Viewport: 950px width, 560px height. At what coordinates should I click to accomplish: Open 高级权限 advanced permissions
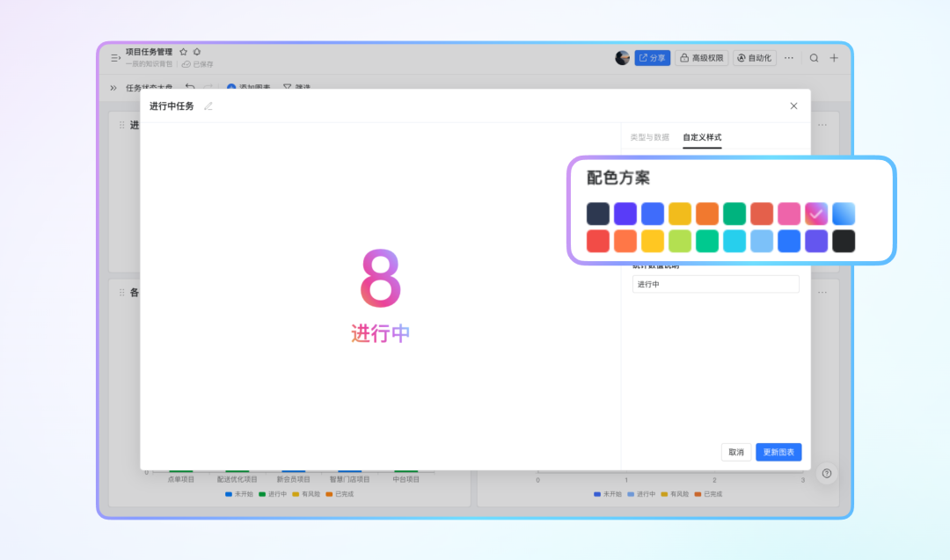point(702,58)
